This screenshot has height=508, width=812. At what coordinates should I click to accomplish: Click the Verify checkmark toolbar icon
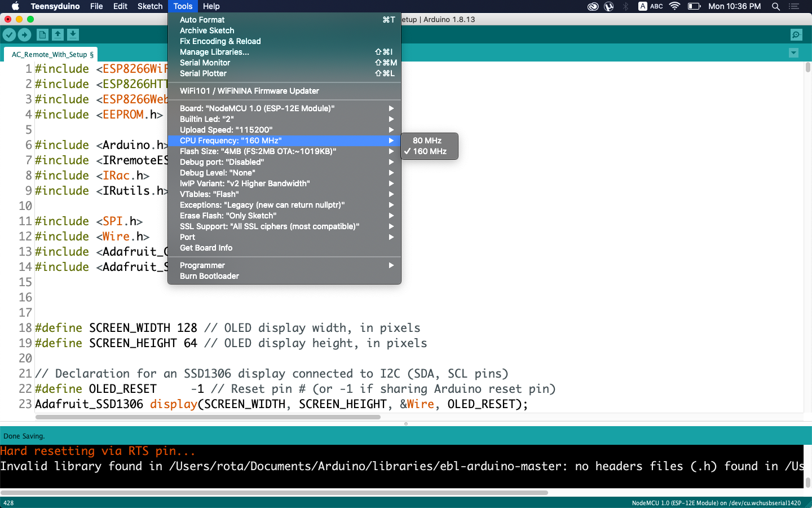(9, 35)
